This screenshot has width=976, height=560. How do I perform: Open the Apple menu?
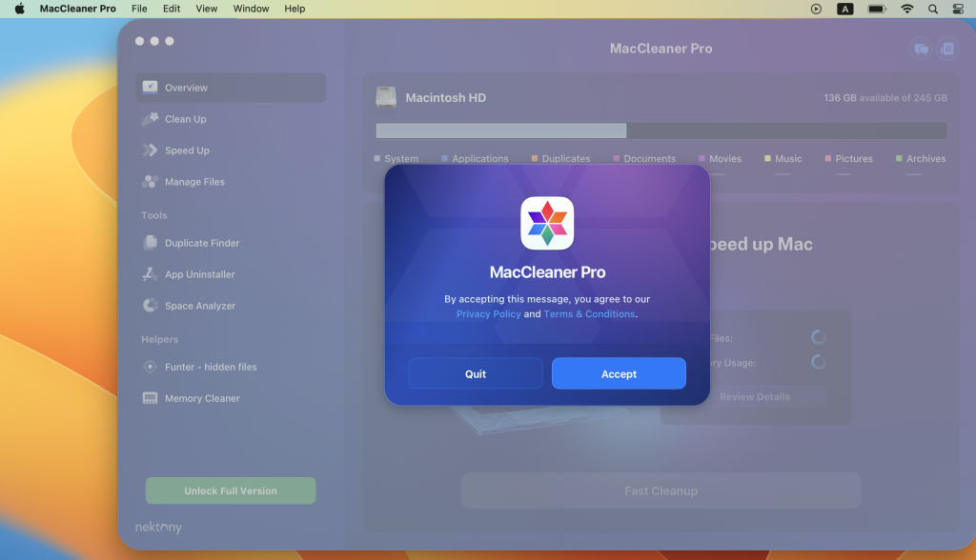[20, 9]
